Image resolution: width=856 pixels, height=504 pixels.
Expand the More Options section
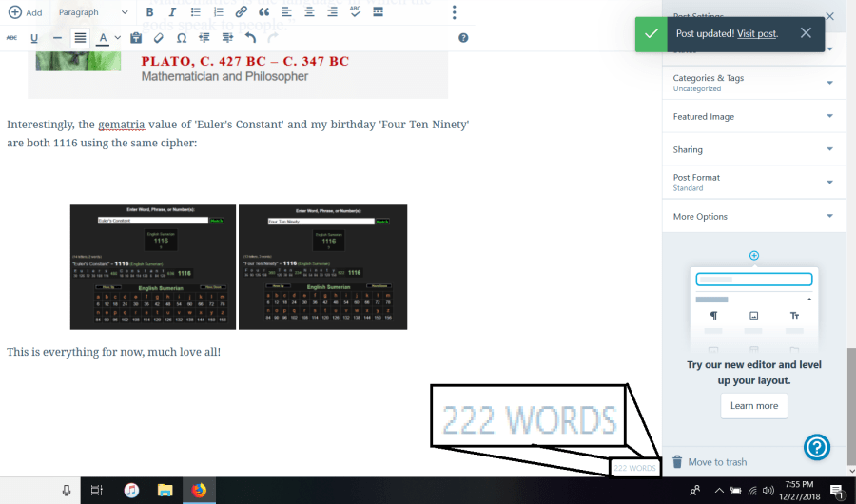click(x=753, y=217)
